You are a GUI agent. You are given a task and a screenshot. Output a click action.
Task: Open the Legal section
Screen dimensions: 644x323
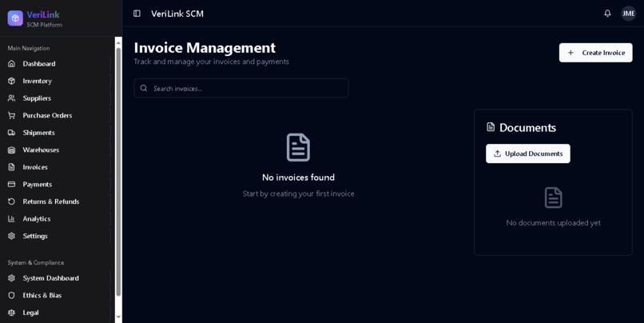pyautogui.click(x=56, y=313)
